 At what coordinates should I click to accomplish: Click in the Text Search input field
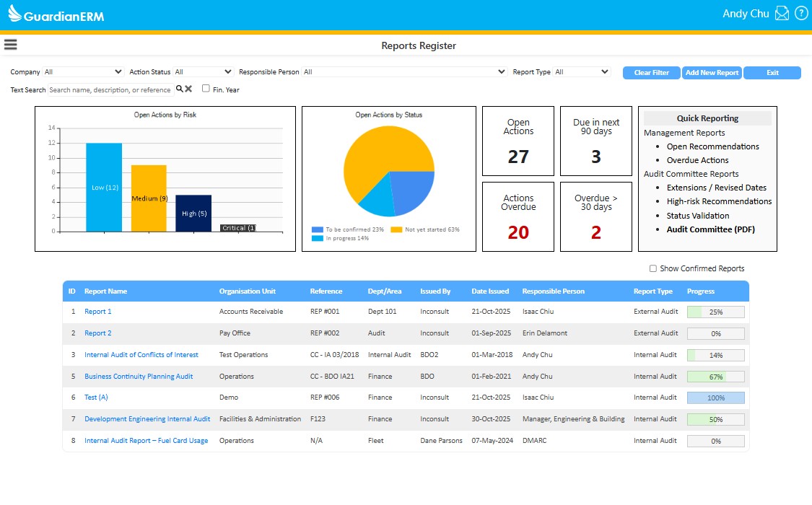click(110, 90)
